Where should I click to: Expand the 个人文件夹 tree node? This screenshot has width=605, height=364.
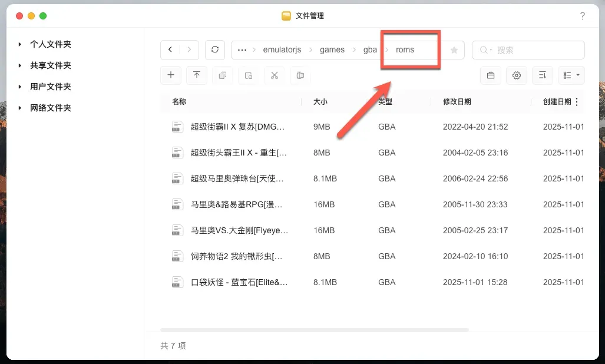pos(21,44)
